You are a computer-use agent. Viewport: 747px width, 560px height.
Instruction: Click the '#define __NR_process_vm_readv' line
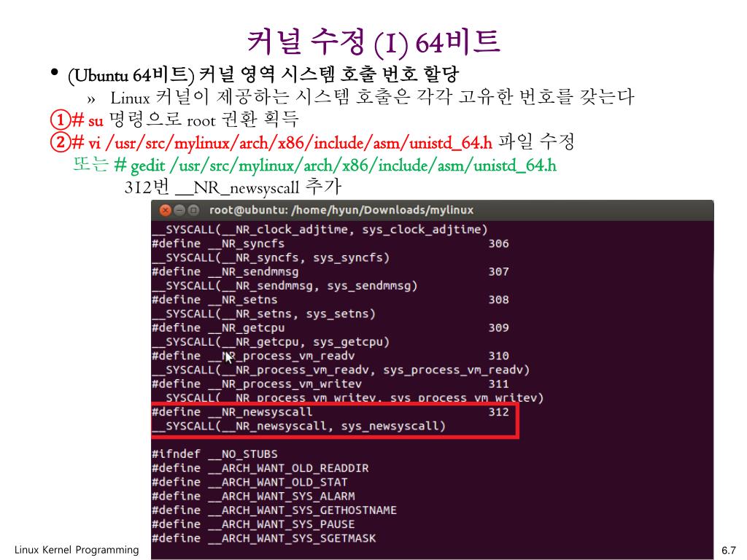coord(330,356)
